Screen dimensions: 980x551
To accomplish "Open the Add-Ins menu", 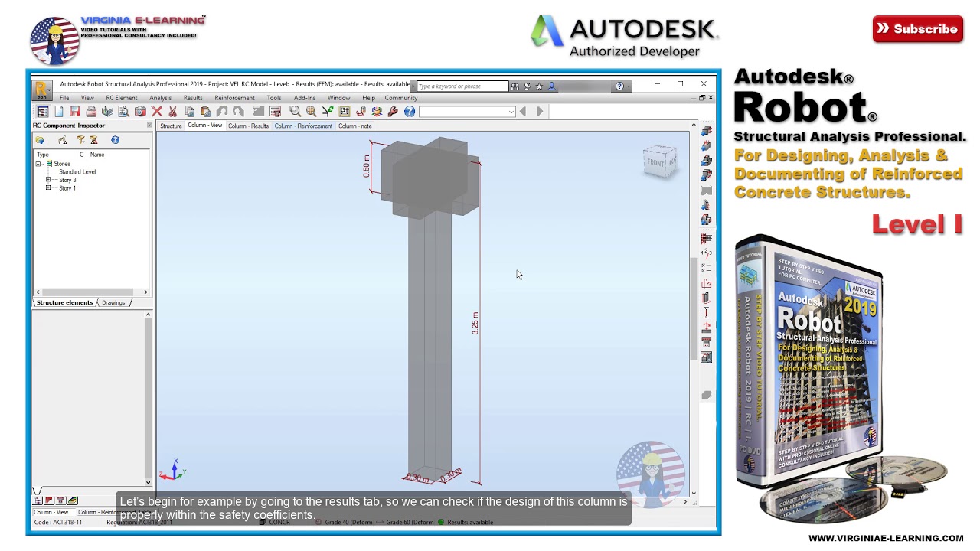I will [305, 98].
